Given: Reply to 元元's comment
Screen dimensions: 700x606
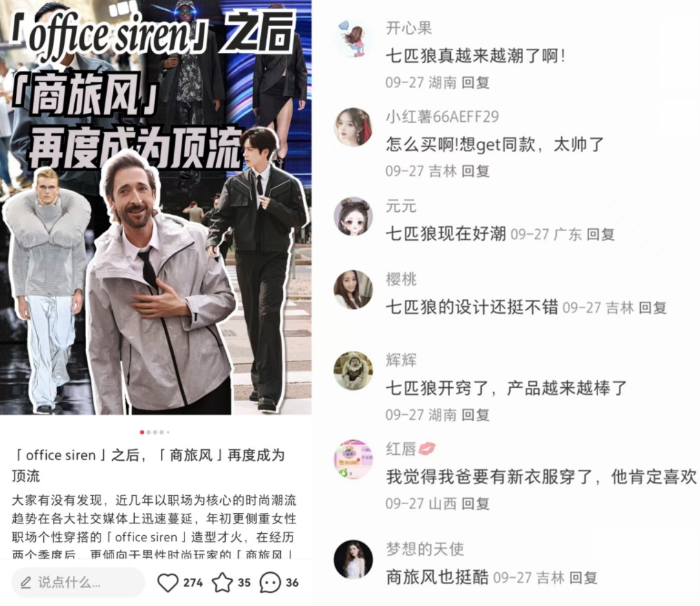Looking at the screenshot, I should 600,235.
